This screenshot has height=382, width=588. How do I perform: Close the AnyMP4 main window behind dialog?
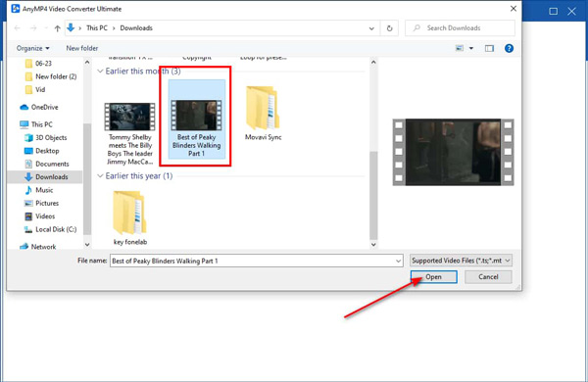tap(571, 12)
